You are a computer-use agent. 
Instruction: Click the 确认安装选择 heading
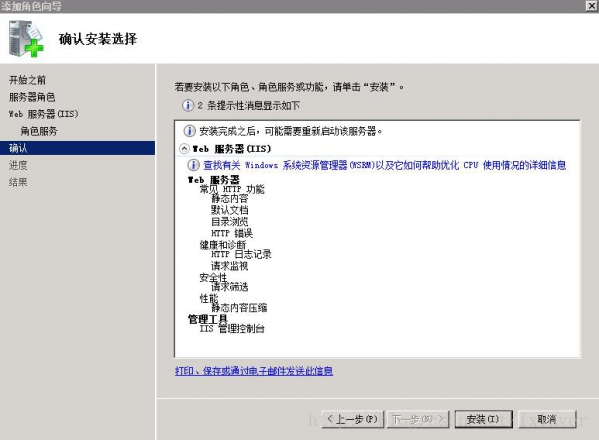[98, 39]
